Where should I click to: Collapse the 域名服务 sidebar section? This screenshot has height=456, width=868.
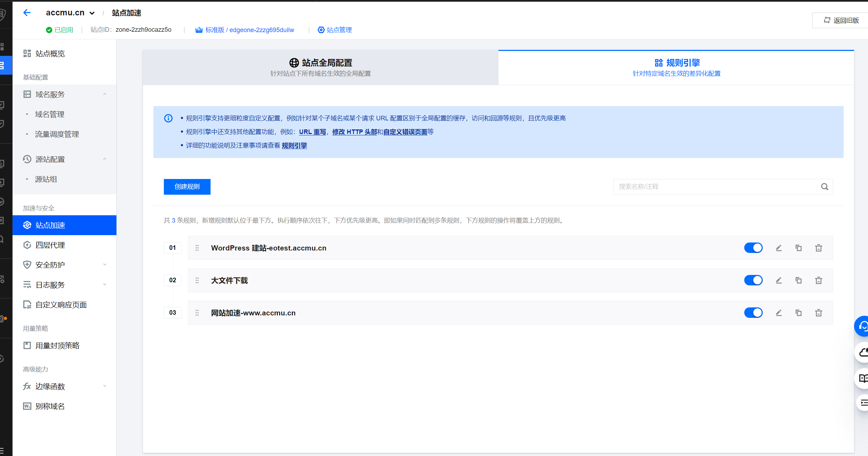(64, 95)
